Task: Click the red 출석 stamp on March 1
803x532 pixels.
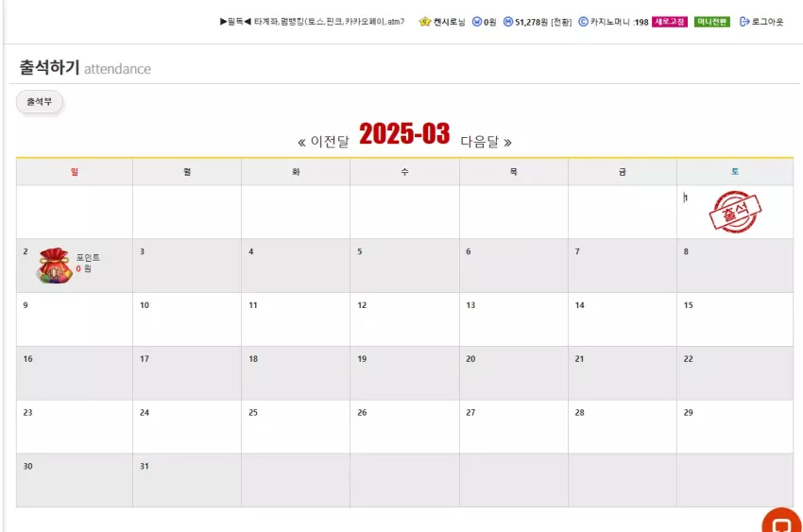Action: coord(735,212)
